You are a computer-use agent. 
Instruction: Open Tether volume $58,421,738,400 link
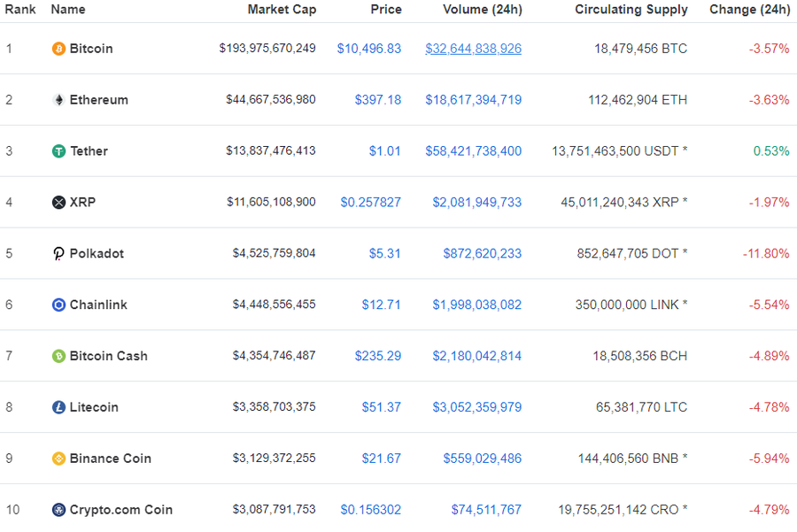474,151
